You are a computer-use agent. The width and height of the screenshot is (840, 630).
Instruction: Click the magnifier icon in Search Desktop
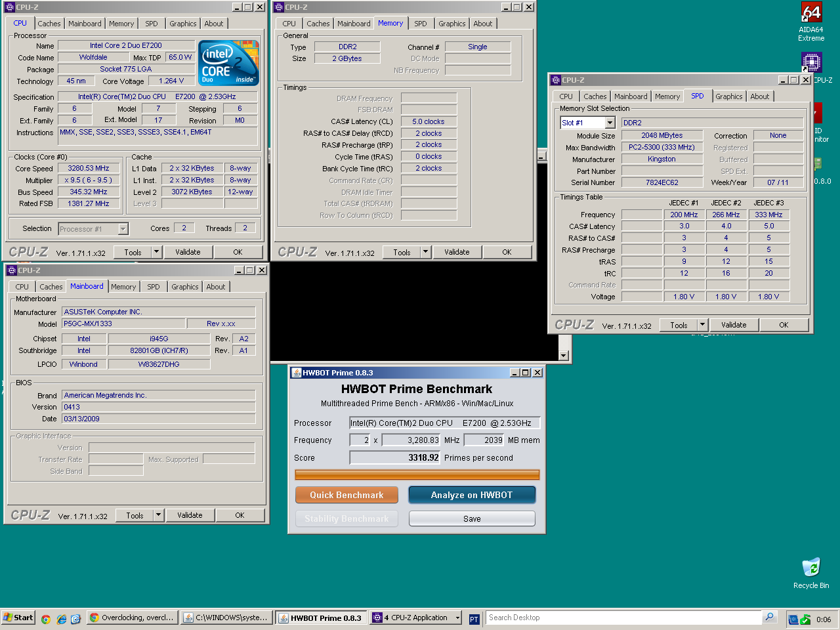[770, 618]
